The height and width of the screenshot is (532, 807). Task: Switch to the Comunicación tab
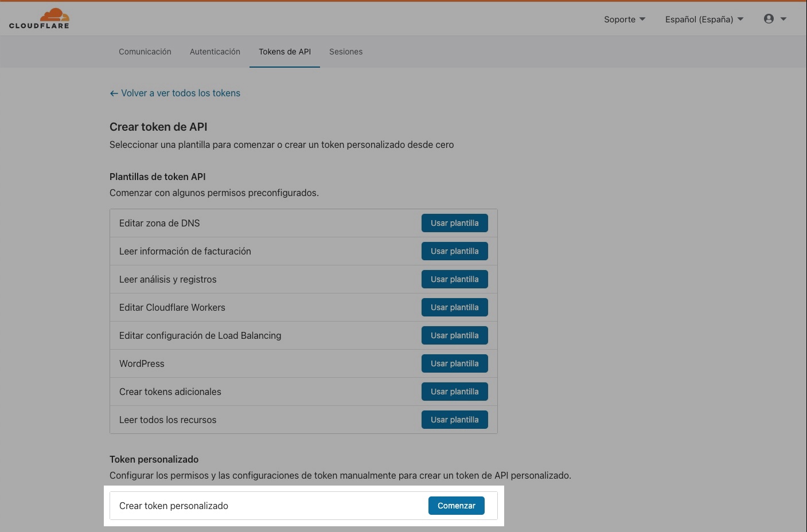(145, 52)
